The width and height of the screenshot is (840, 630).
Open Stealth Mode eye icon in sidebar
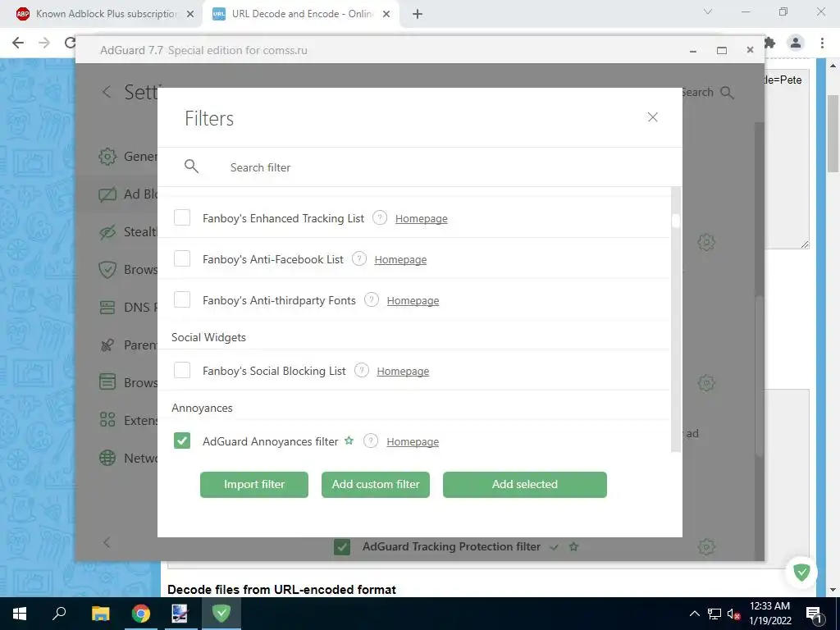pos(107,232)
